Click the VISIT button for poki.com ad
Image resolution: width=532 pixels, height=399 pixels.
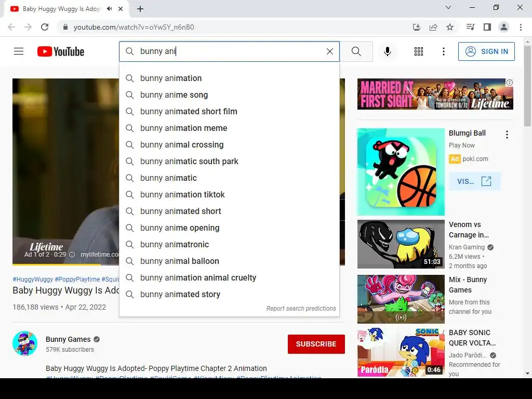coord(474,181)
